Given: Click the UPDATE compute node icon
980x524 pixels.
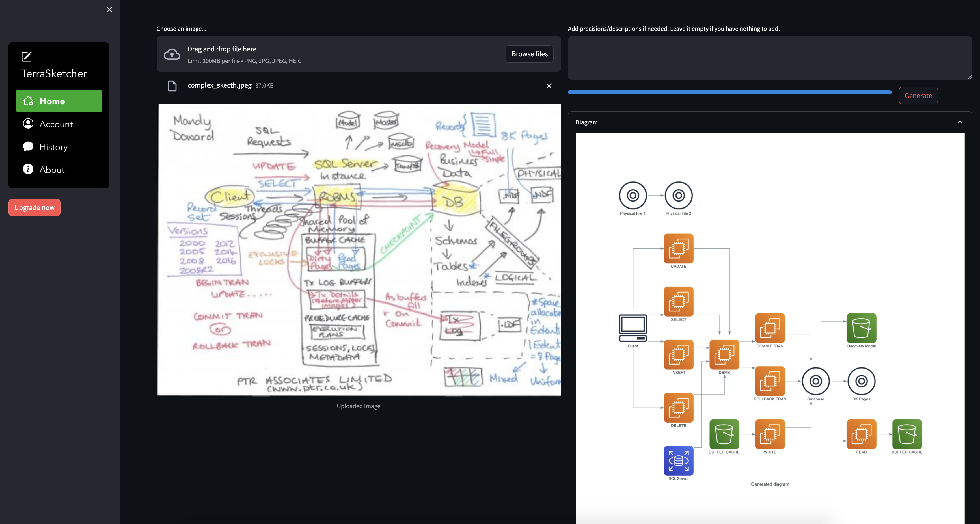Looking at the screenshot, I should (x=678, y=248).
